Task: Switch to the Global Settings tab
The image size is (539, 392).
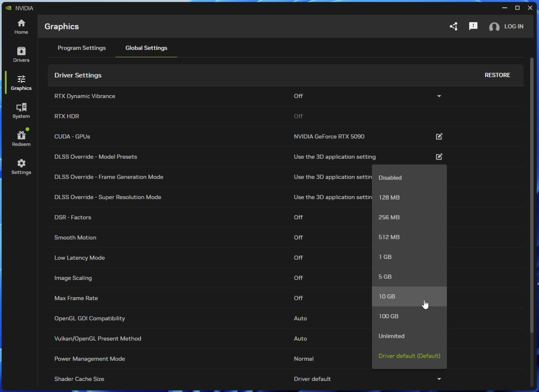Action: coord(146,48)
